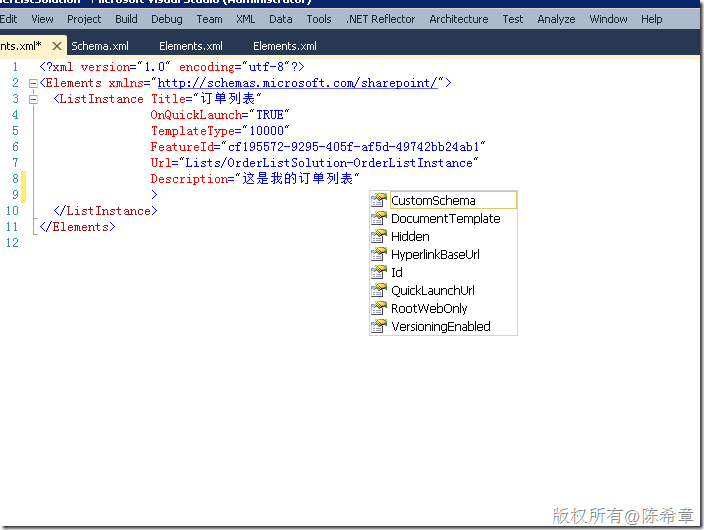Follow the schemas.microsoft.com/sharepoint link
This screenshot has height=530, width=704.
pos(297,83)
